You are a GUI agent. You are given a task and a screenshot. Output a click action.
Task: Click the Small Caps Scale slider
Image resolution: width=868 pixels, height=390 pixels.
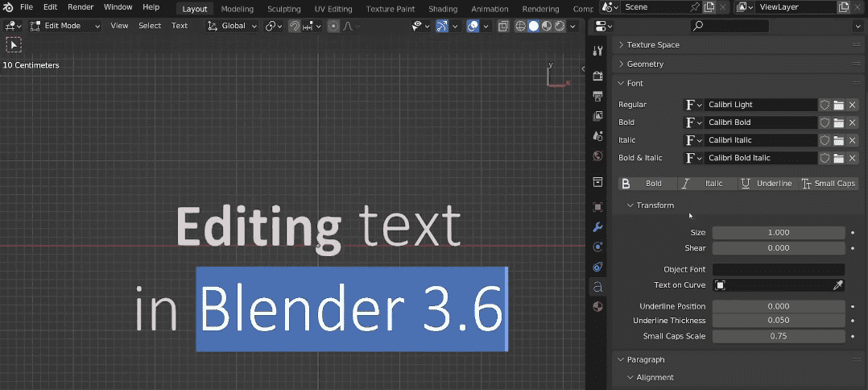[x=778, y=336]
